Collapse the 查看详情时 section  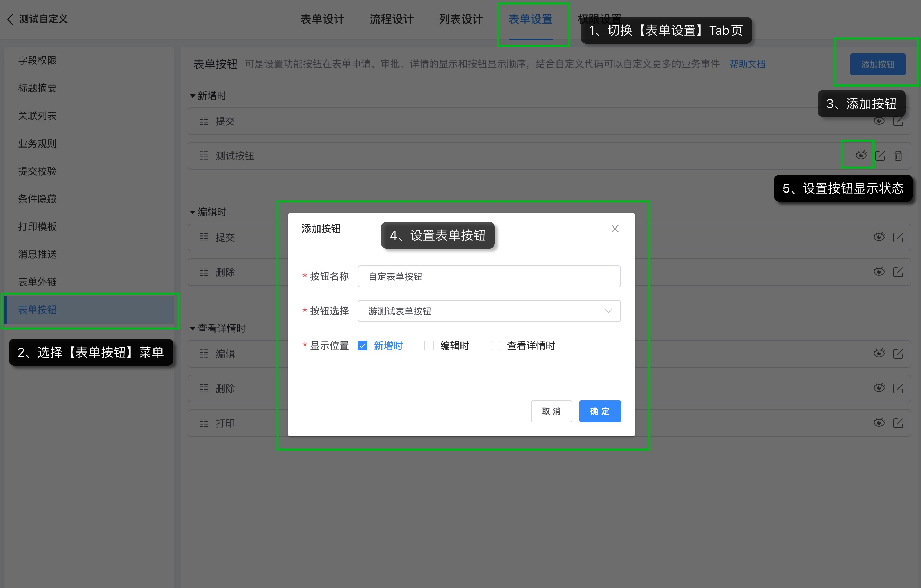(193, 328)
